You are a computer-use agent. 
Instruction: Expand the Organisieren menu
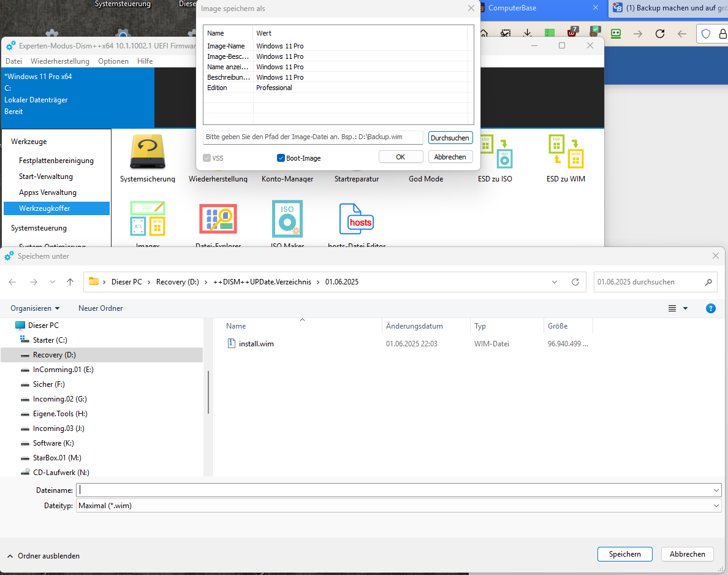[36, 308]
